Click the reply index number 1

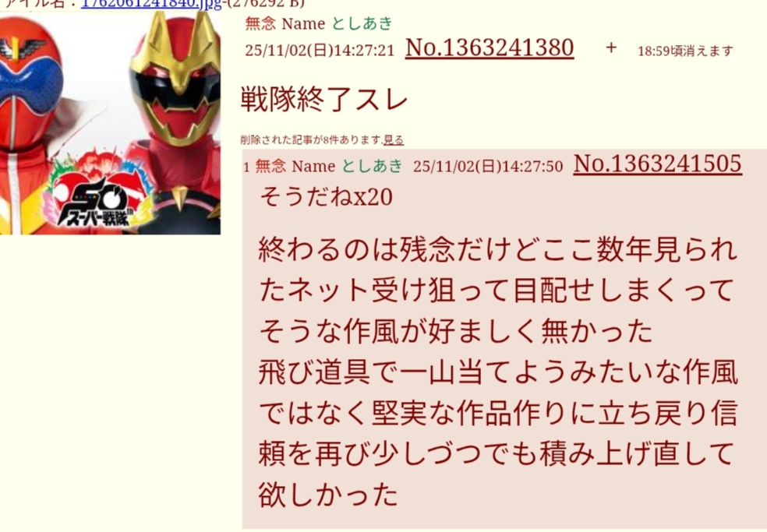click(x=246, y=167)
